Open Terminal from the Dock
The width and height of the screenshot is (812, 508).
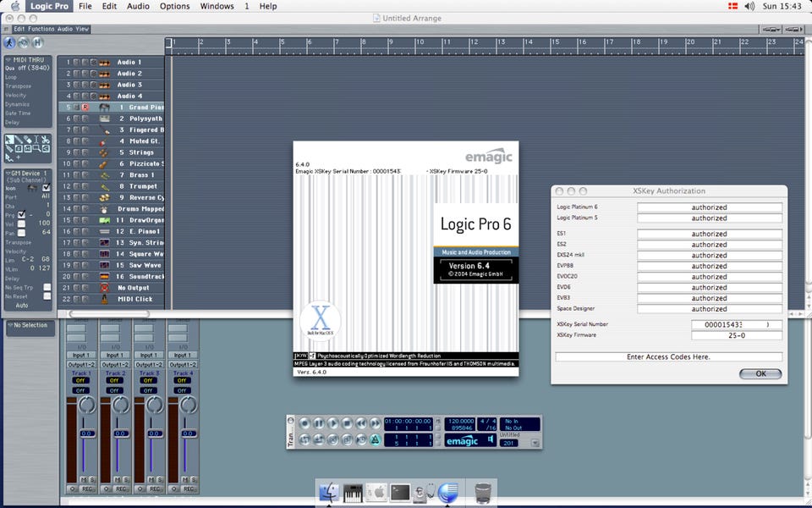tap(400, 493)
